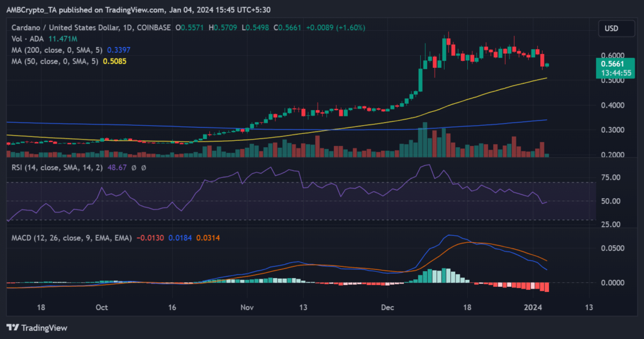Screen dimensions: 644x339
Task: Select the MA 200 indicator legend
Action: pyautogui.click(x=53, y=50)
